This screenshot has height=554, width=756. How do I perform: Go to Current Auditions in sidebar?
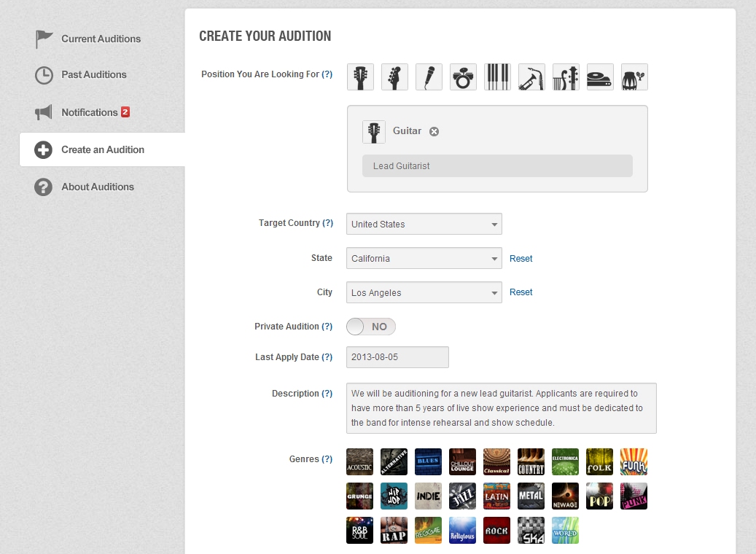tap(101, 39)
